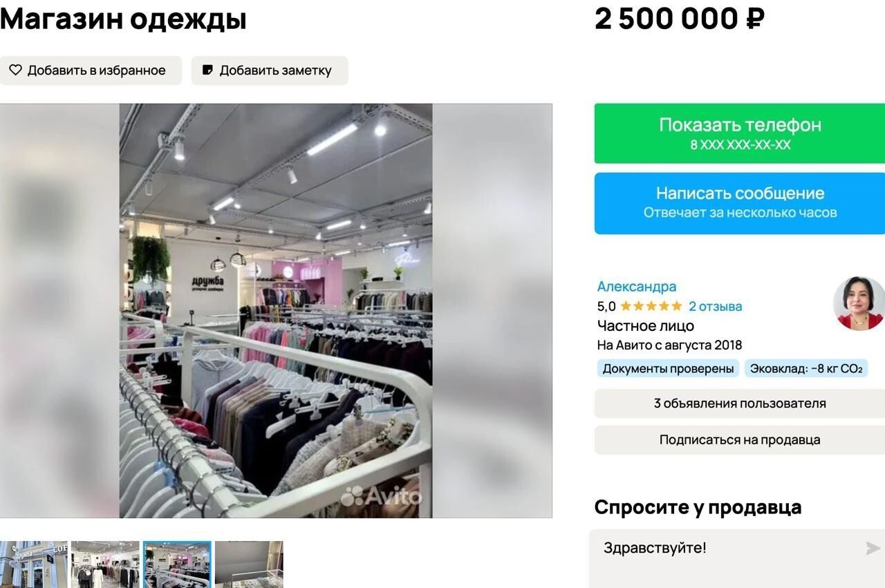Click the main clothing store photo
The height and width of the screenshot is (588, 885).
click(276, 310)
